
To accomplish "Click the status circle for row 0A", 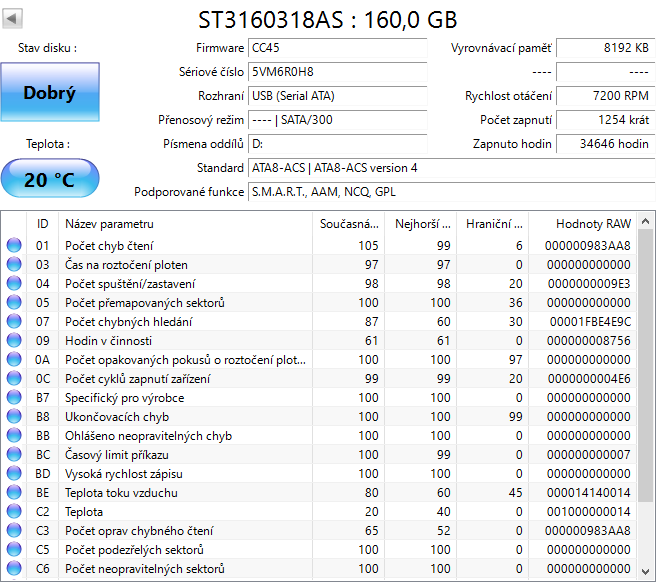I will 14,359.
